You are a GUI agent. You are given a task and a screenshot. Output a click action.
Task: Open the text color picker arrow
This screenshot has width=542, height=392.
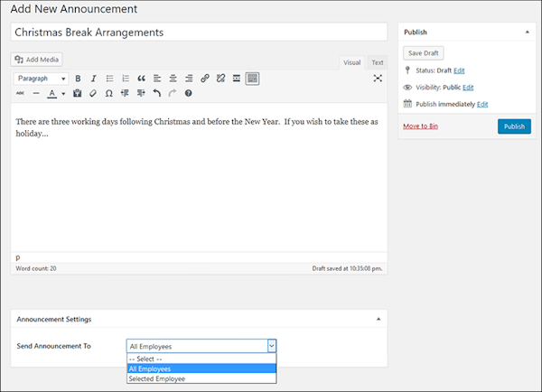63,93
